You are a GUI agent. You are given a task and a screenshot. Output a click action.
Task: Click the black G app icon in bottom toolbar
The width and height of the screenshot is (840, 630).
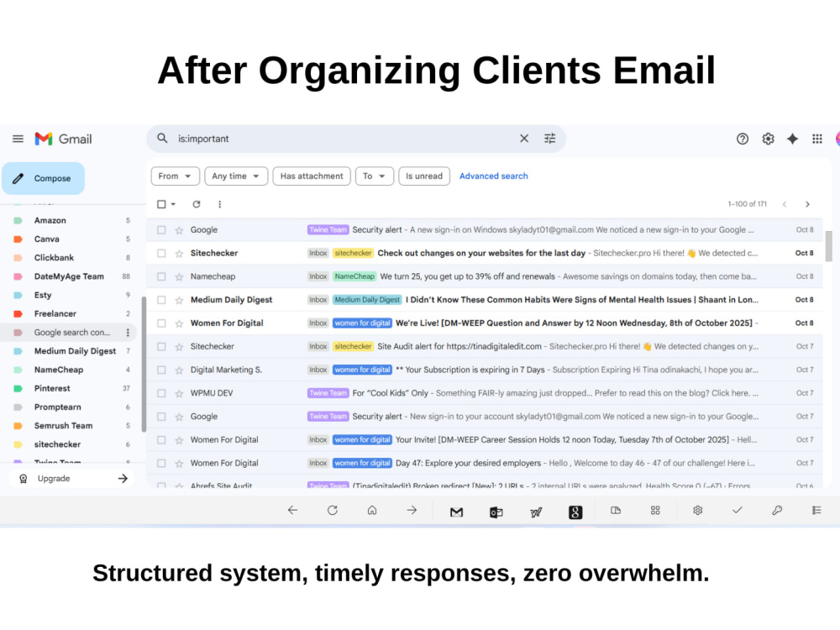575,512
